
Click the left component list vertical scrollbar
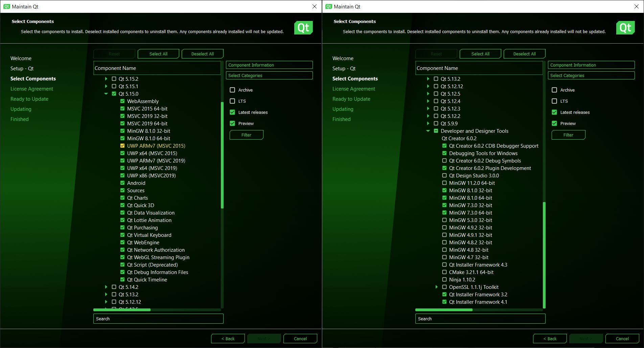pos(222,155)
